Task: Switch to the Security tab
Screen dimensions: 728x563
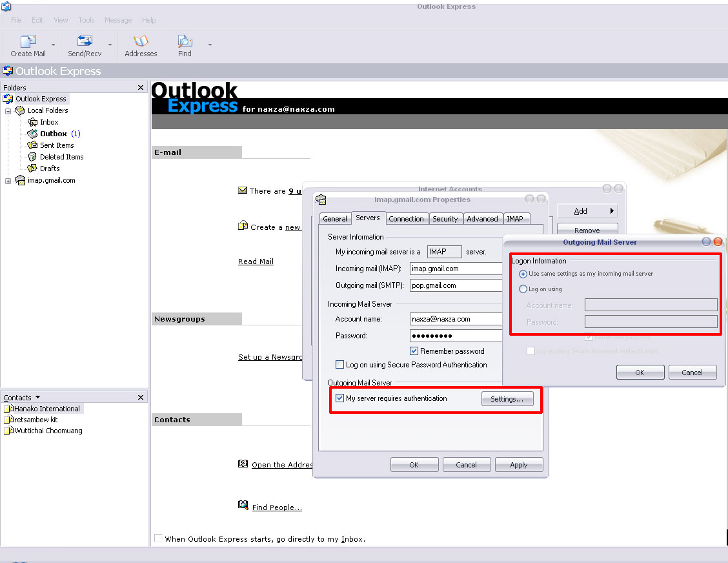Action: coord(445,219)
